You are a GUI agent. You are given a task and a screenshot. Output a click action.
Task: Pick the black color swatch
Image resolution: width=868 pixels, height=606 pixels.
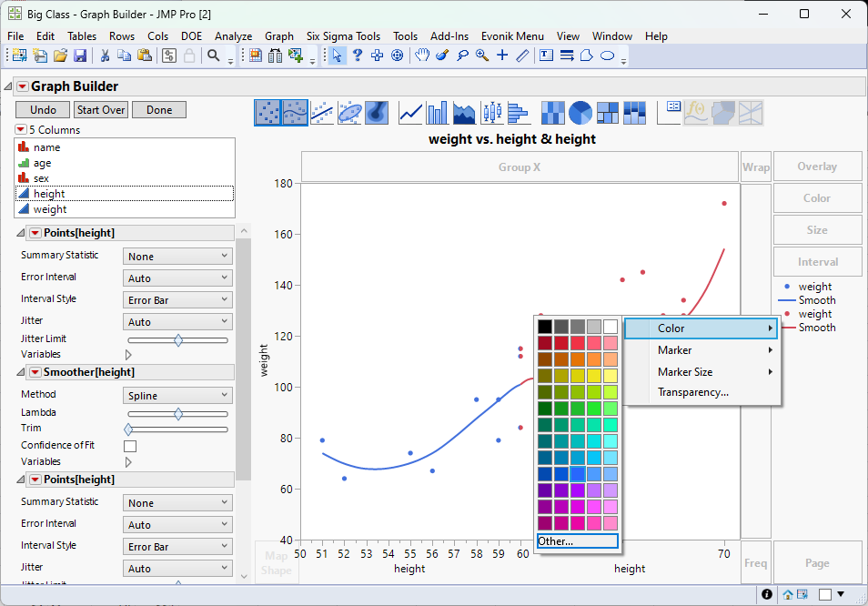pyautogui.click(x=544, y=326)
